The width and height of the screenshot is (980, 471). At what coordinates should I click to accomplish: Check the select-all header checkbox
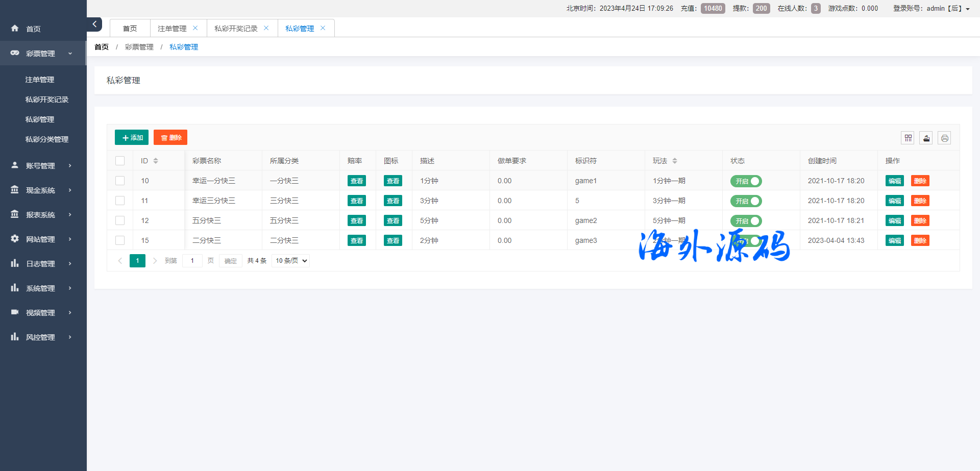(x=120, y=161)
